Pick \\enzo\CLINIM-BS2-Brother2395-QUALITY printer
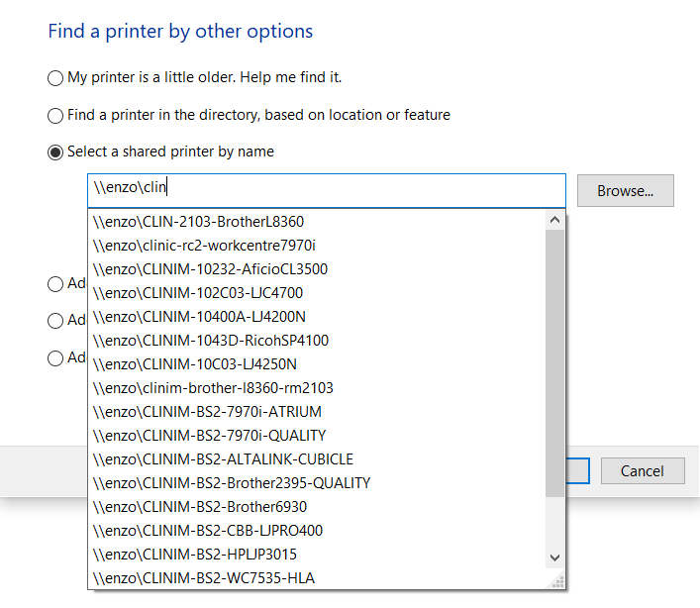This screenshot has width=700, height=608. pos(317,483)
